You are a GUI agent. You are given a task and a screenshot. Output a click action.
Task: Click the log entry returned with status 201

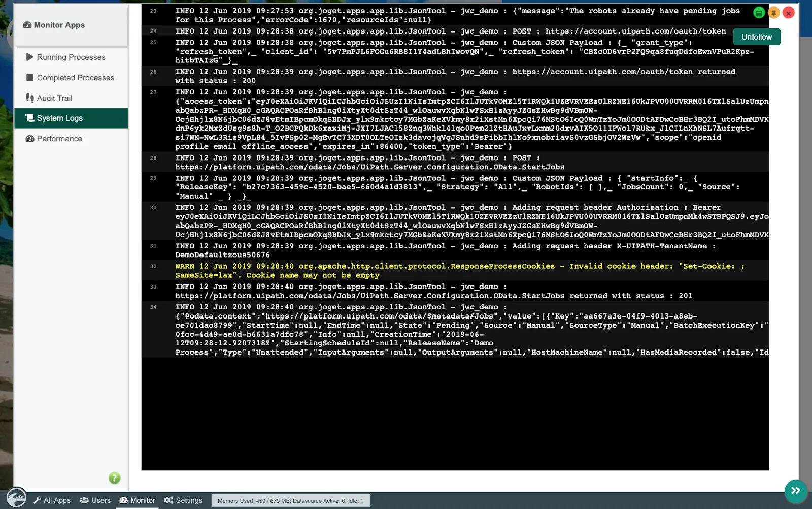456,291
